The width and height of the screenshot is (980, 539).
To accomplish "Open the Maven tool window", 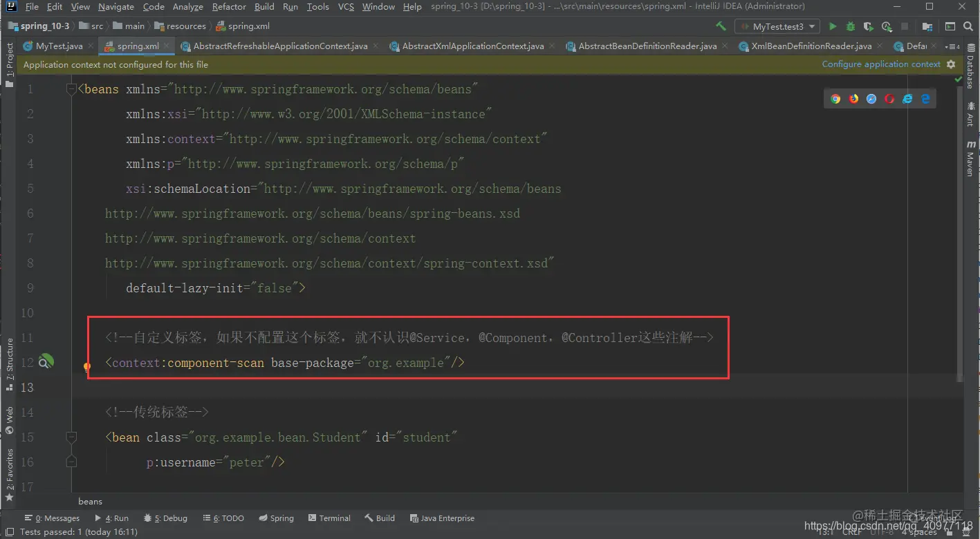I will (x=970, y=159).
